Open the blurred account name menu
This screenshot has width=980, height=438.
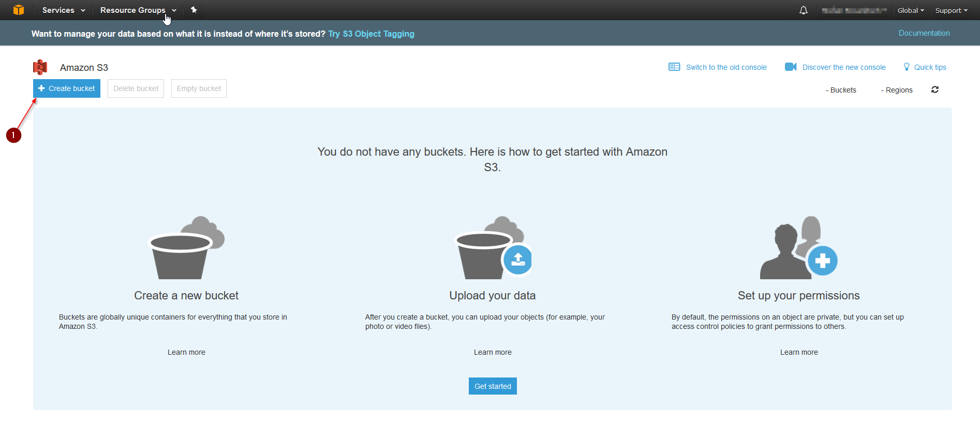(x=854, y=10)
